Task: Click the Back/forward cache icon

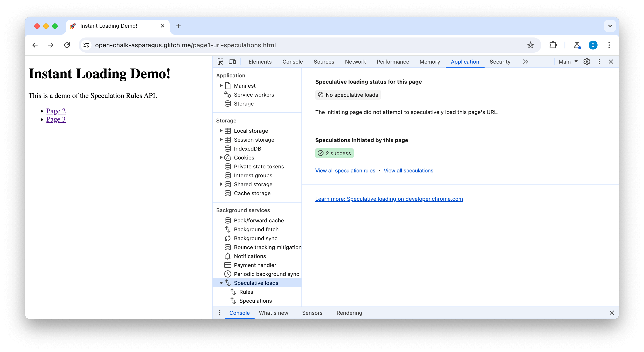Action: [x=228, y=220]
